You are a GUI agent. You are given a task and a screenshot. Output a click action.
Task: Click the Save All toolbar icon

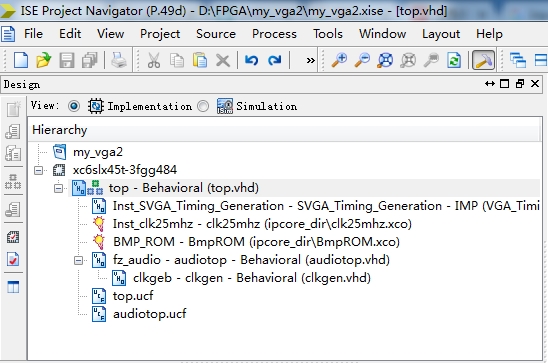click(89, 60)
